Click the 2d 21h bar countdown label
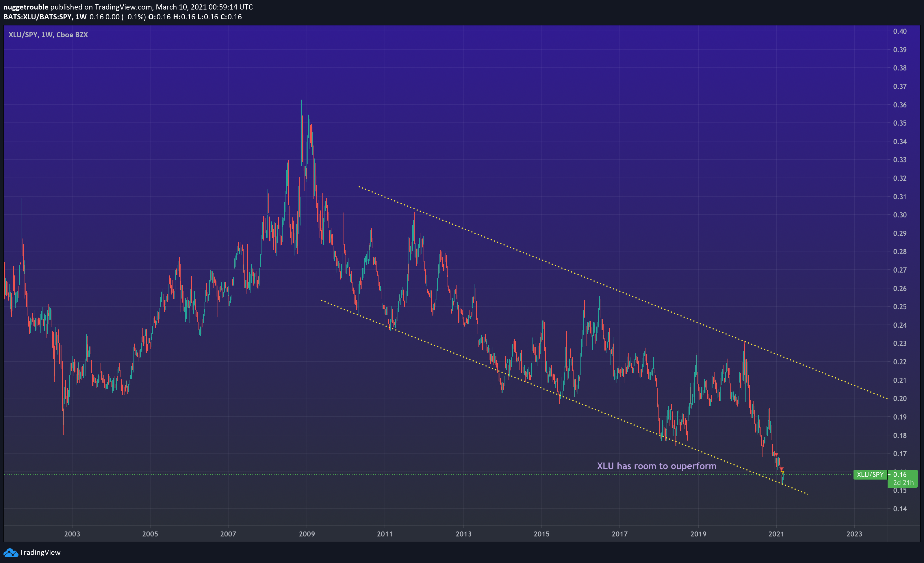 click(903, 483)
